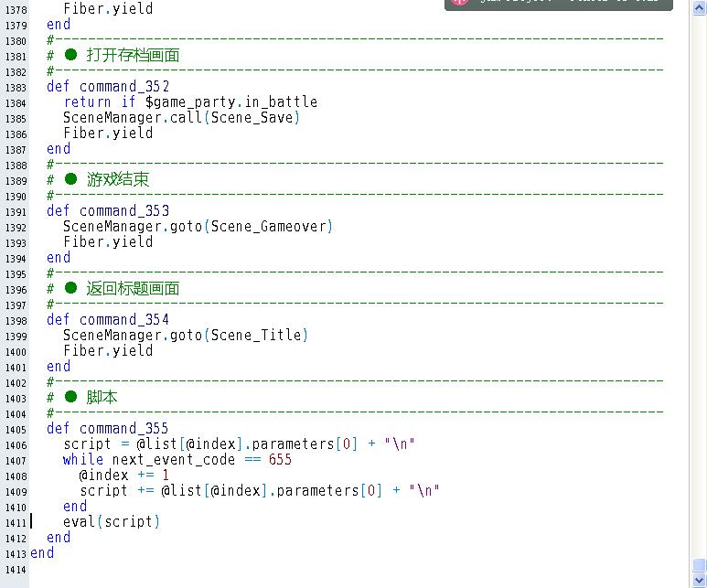Click the 'def command_354' line

point(108,320)
